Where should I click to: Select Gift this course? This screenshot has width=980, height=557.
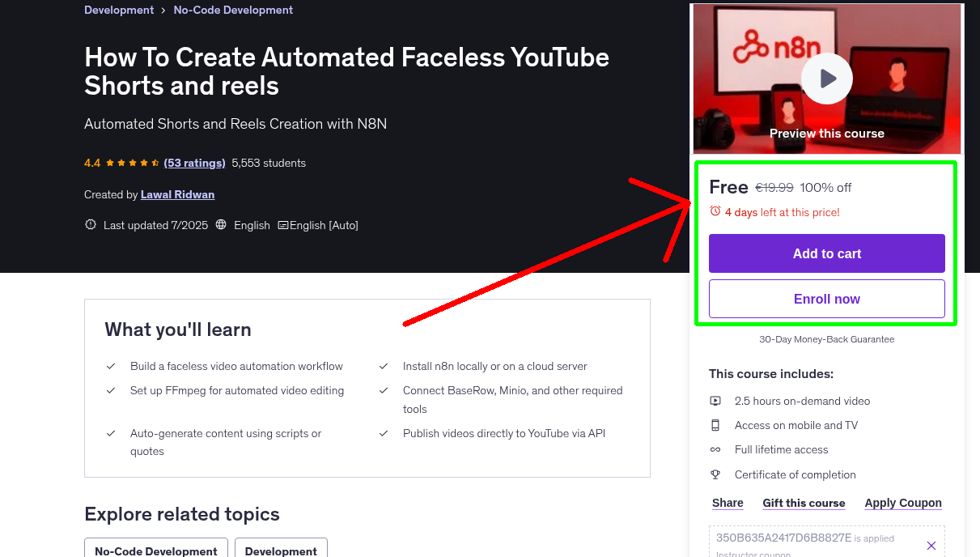[x=804, y=503]
